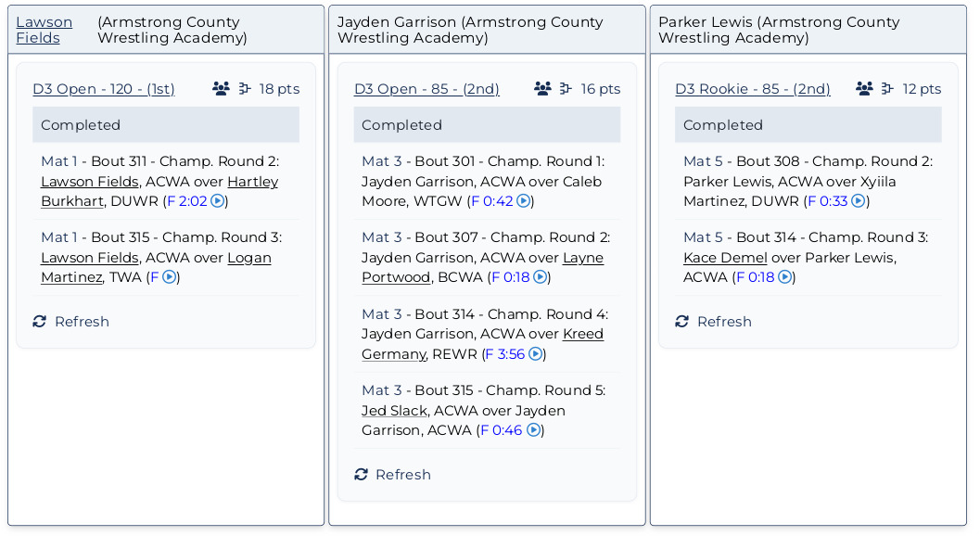Play the F 2:02 match video for Bout 311
980x536 pixels.
(217, 201)
